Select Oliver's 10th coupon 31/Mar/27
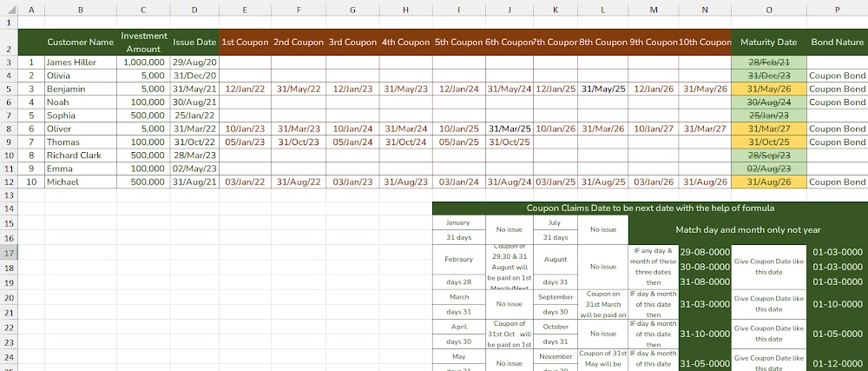Image resolution: width=868 pixels, height=371 pixels. (x=705, y=129)
